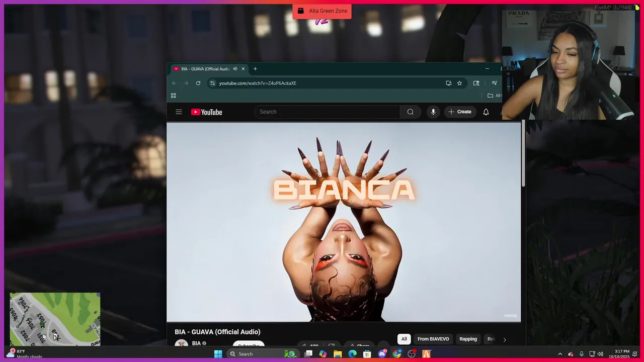Open the apps grid in bookmarks bar

(x=174, y=96)
